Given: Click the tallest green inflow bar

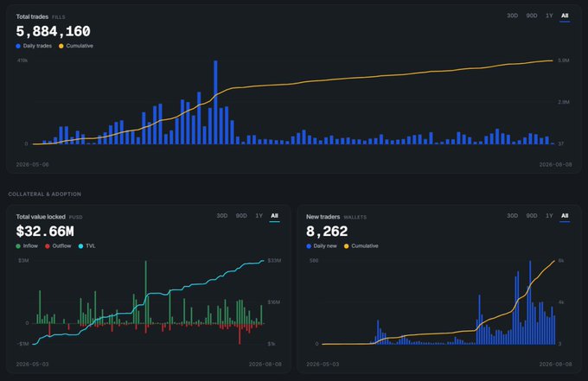Looking at the screenshot, I should coord(146,292).
